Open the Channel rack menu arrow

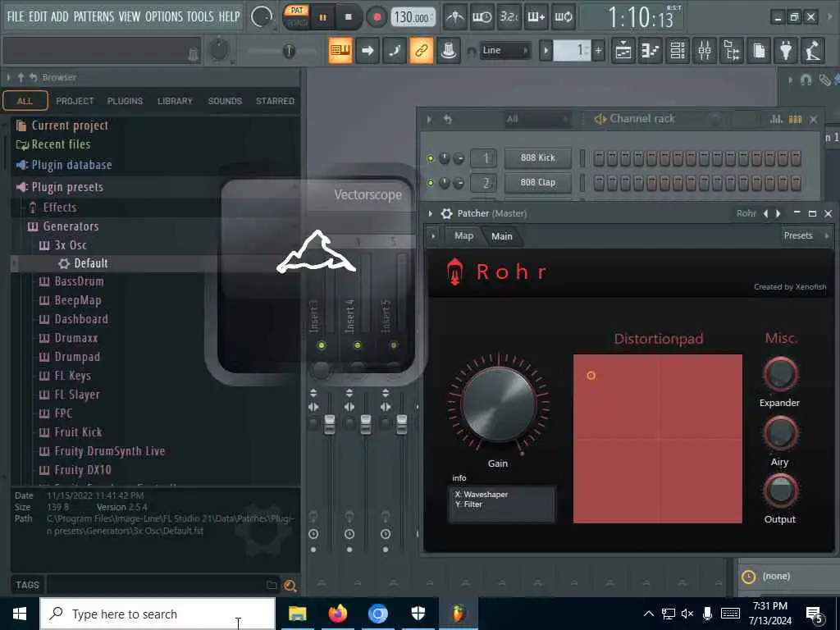[x=429, y=119]
